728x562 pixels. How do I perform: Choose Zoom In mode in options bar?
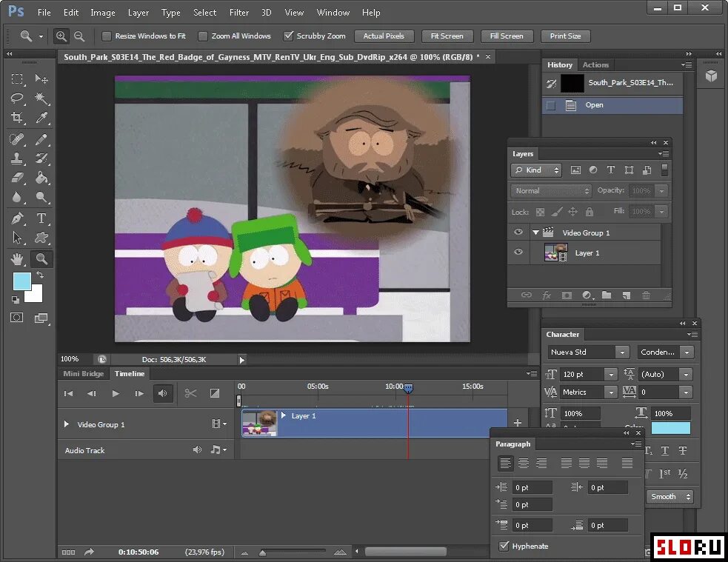point(61,36)
